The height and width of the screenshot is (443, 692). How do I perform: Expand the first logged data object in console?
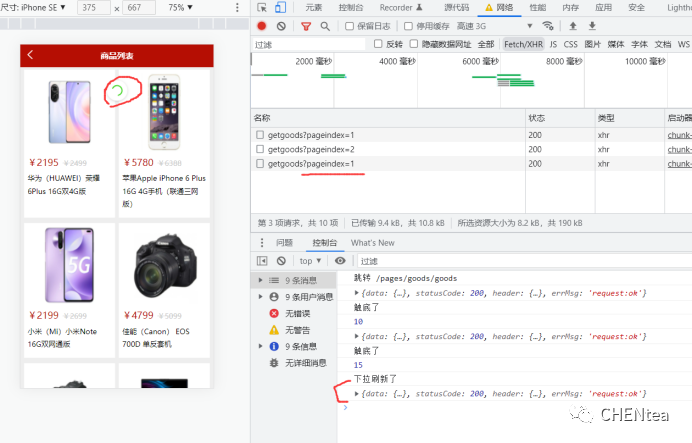tap(357, 293)
